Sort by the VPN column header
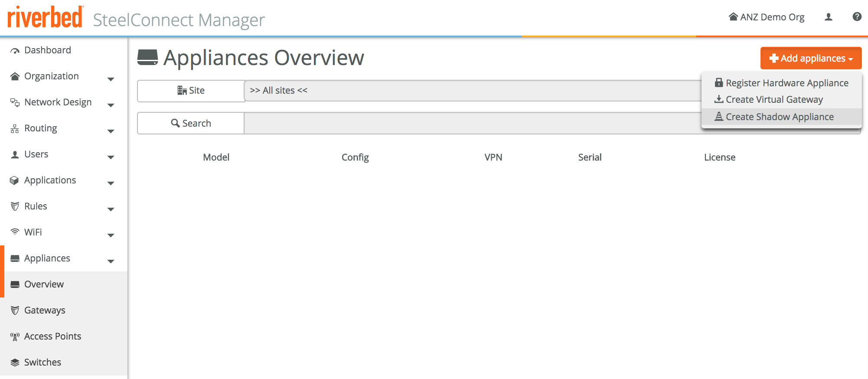The height and width of the screenshot is (379, 868). coord(493,157)
